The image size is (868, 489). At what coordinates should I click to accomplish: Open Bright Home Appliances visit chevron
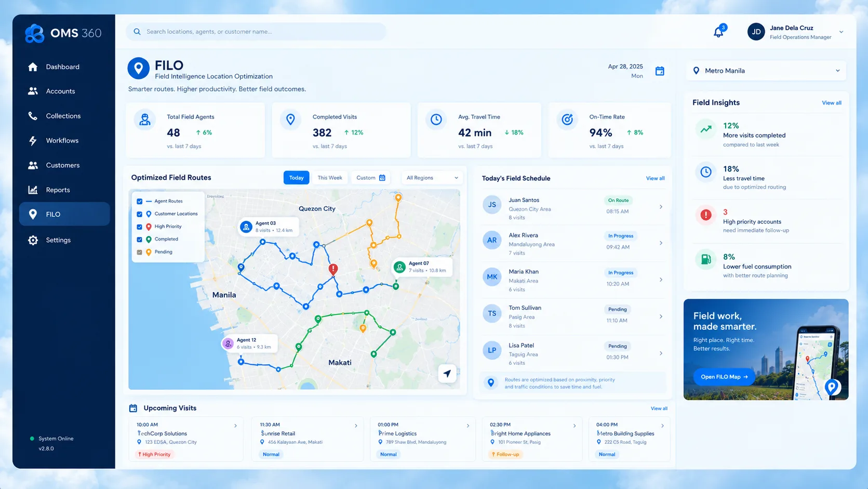click(574, 426)
